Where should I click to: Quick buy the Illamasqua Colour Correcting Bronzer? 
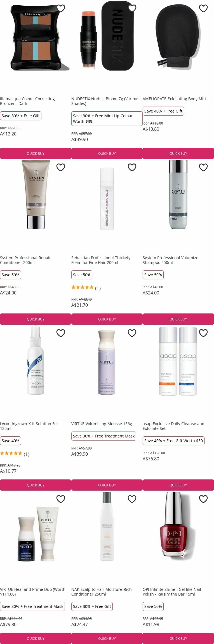click(35, 153)
